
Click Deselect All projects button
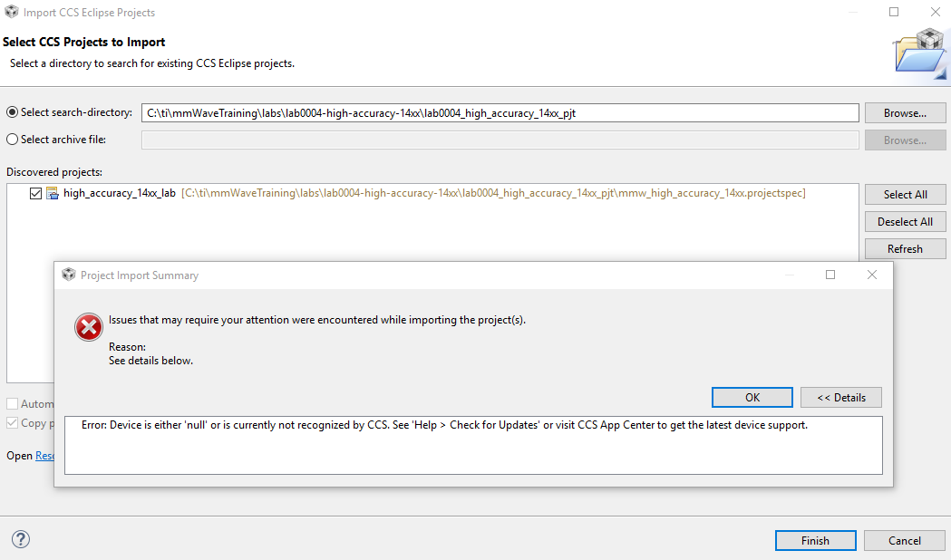tap(905, 221)
